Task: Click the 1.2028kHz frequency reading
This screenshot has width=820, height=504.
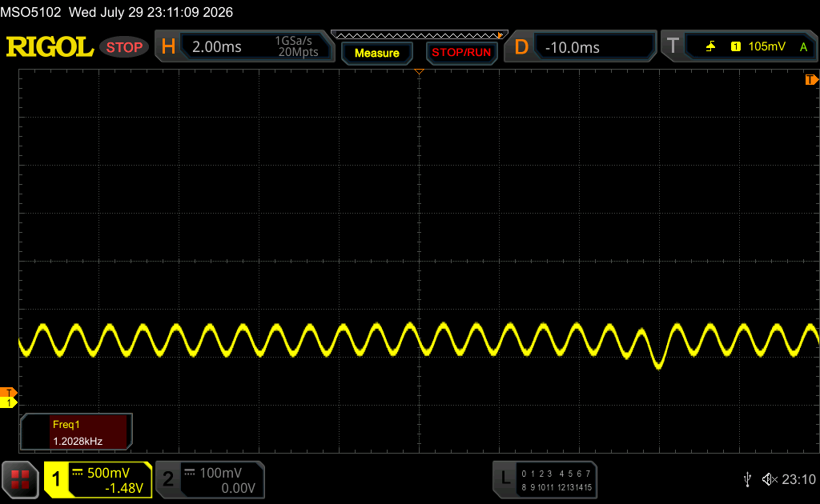Action: (78, 442)
